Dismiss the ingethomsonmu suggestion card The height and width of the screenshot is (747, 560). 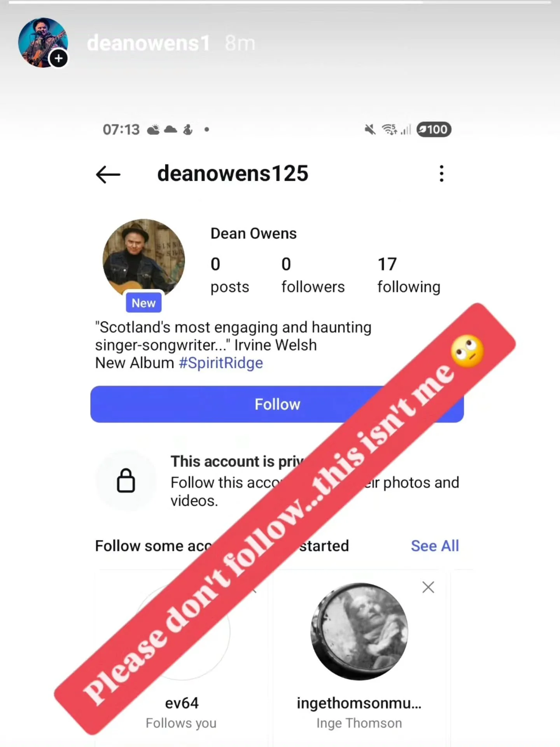point(428,587)
